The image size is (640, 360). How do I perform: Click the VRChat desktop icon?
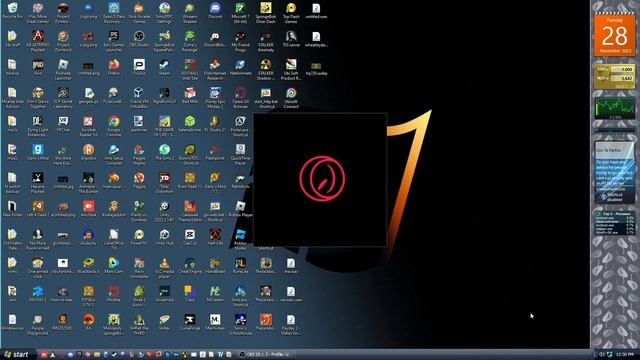[x=63, y=124]
